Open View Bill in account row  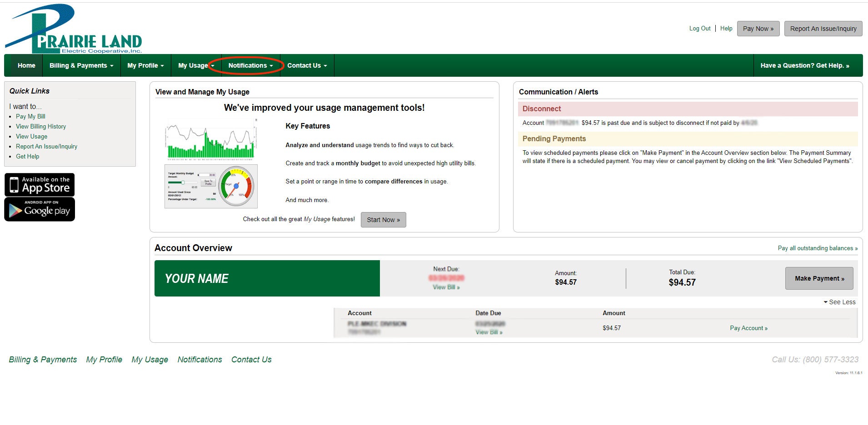click(x=489, y=332)
